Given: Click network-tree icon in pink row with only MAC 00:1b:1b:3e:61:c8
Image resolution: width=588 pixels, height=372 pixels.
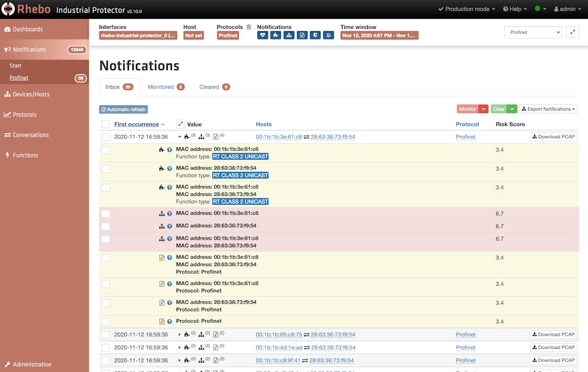Looking at the screenshot, I should pos(162,214).
